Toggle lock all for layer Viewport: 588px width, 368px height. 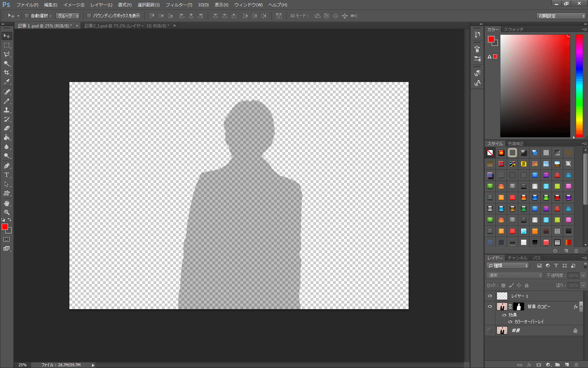(x=527, y=286)
